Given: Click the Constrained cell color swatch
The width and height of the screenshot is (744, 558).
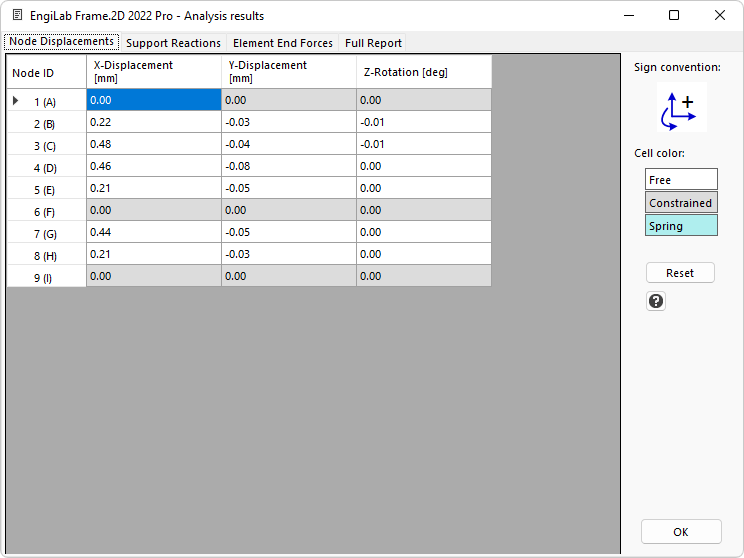Looking at the screenshot, I should pyautogui.click(x=680, y=203).
